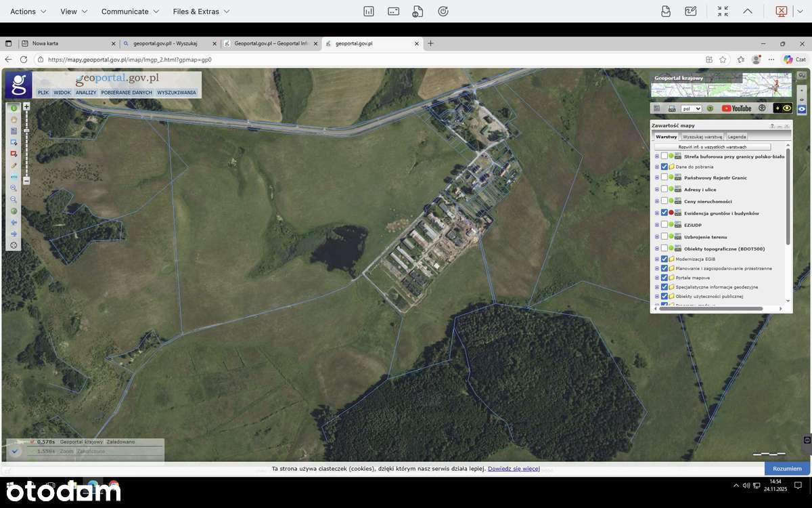Add page to favorites star icon
This screenshot has width=812, height=508.
point(723,60)
